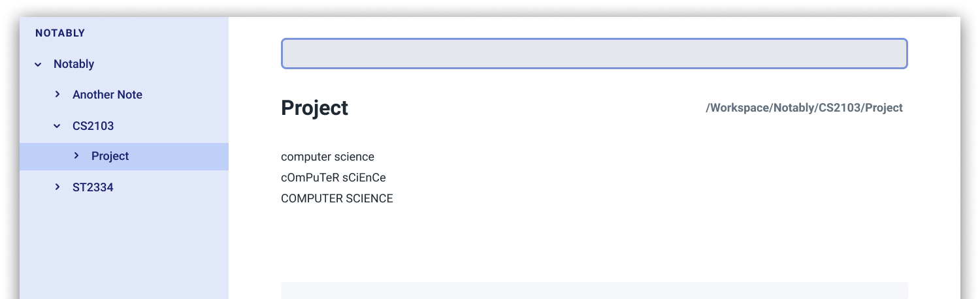
Task: Open the Another Note entry
Action: pyautogui.click(x=107, y=95)
